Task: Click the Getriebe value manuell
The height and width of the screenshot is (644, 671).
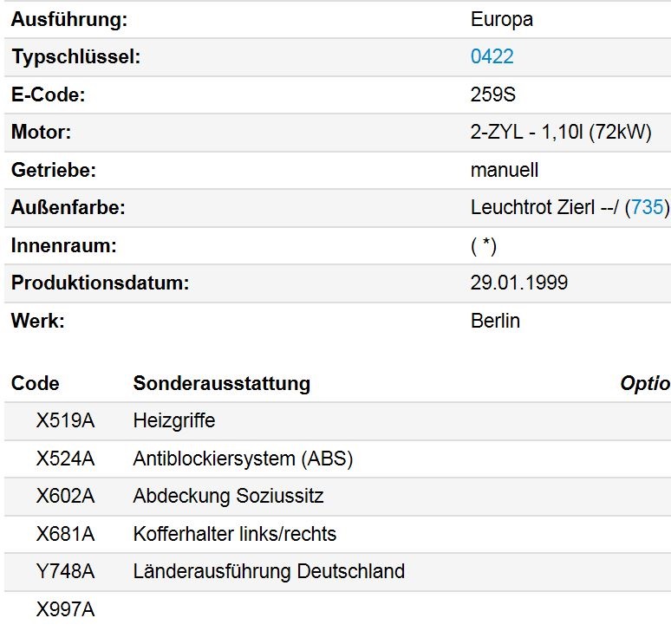Action: pyautogui.click(x=504, y=170)
